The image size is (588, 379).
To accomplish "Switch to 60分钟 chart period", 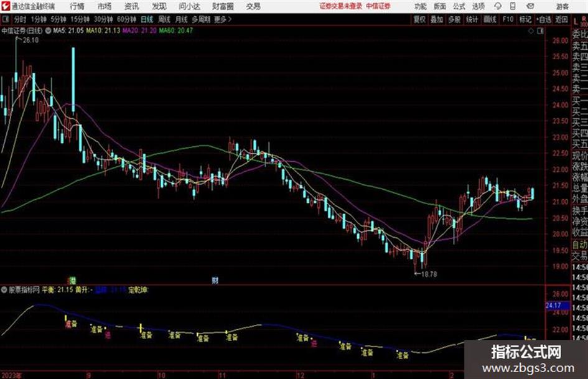I will [x=126, y=19].
